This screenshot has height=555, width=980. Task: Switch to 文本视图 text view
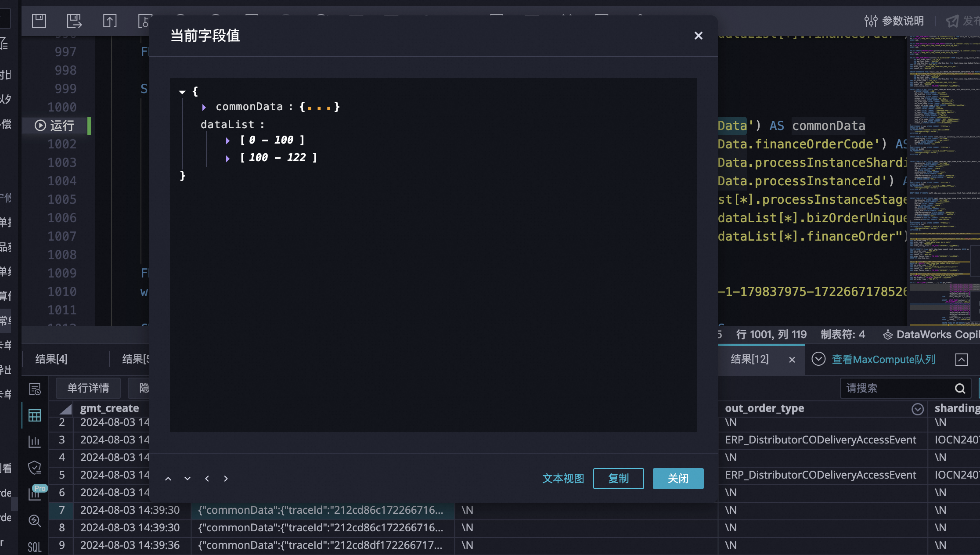[x=563, y=479]
